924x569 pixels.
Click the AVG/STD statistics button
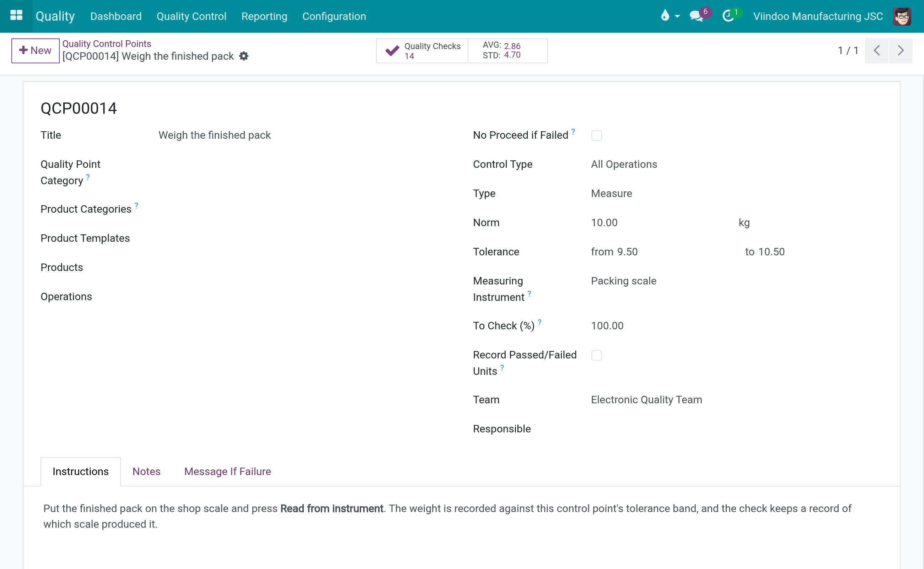point(508,51)
